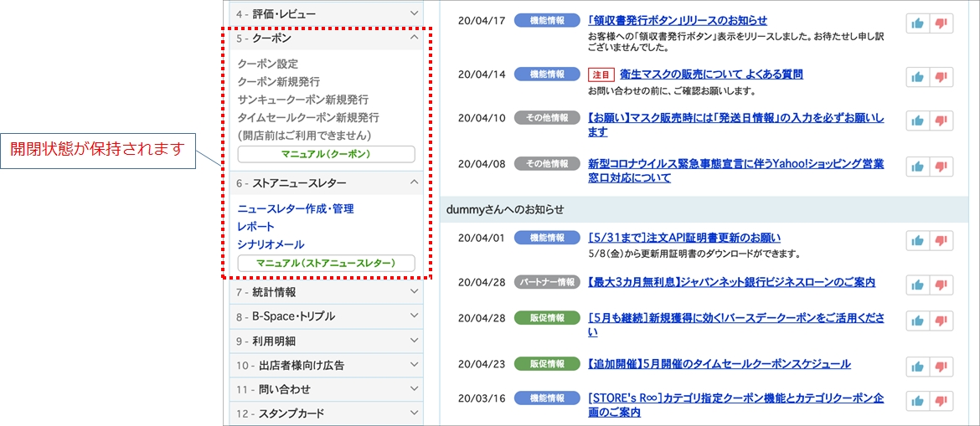Open ジャパンネット銀行ビジネスローンのご案内 link
Screen dimensions: 980x426
731,282
